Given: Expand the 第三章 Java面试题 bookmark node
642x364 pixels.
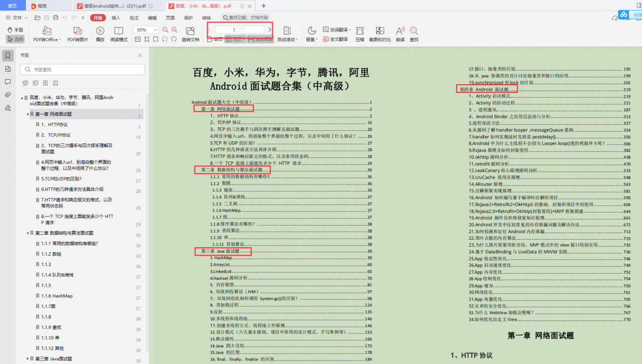Looking at the screenshot, I should (27, 359).
